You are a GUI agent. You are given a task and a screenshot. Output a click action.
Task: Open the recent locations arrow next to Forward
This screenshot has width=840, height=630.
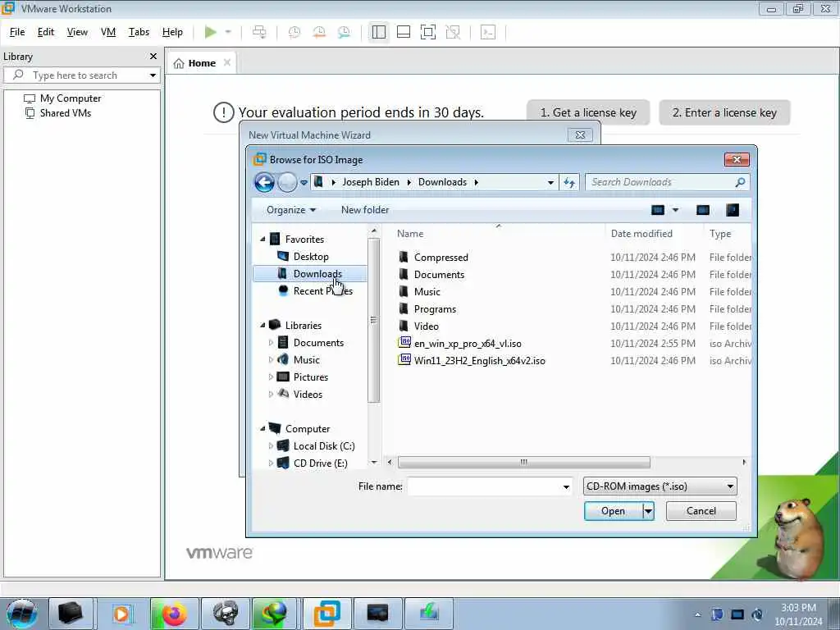[x=304, y=183]
